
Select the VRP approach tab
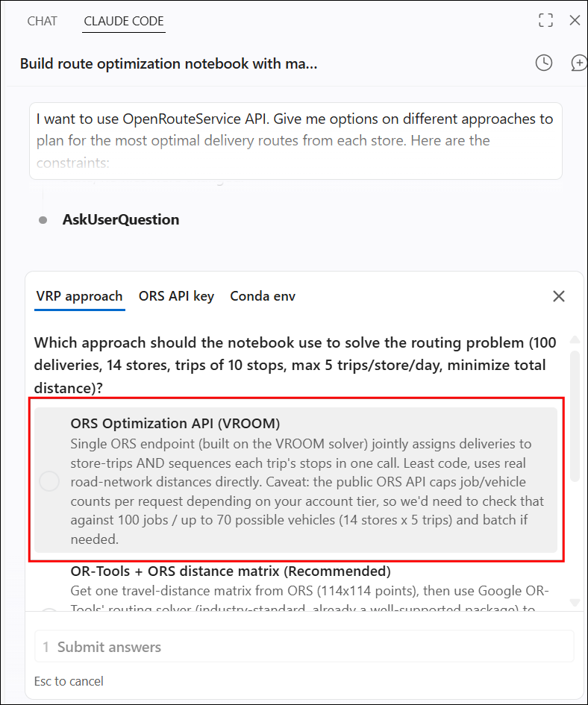coord(79,296)
